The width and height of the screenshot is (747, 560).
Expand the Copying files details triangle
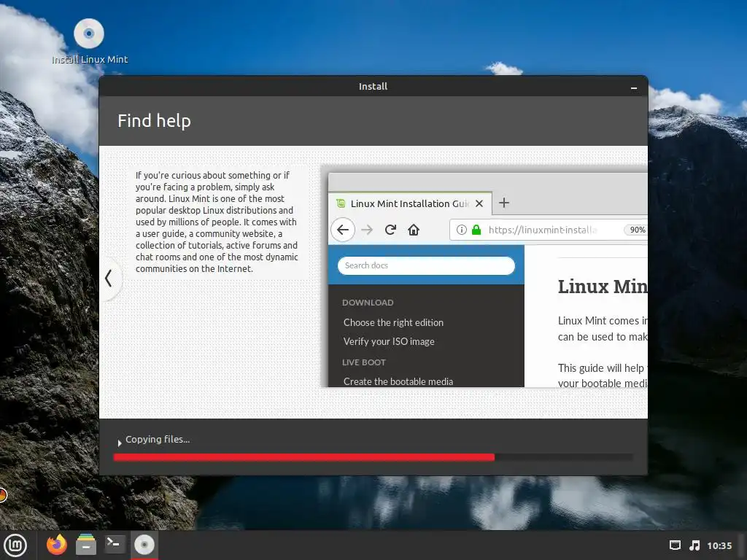(x=119, y=443)
